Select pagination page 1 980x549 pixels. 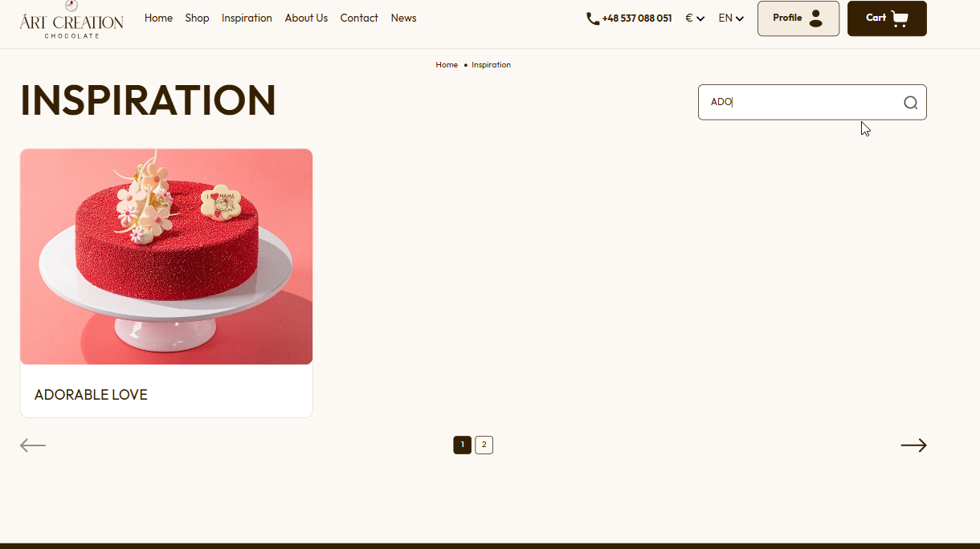click(462, 445)
